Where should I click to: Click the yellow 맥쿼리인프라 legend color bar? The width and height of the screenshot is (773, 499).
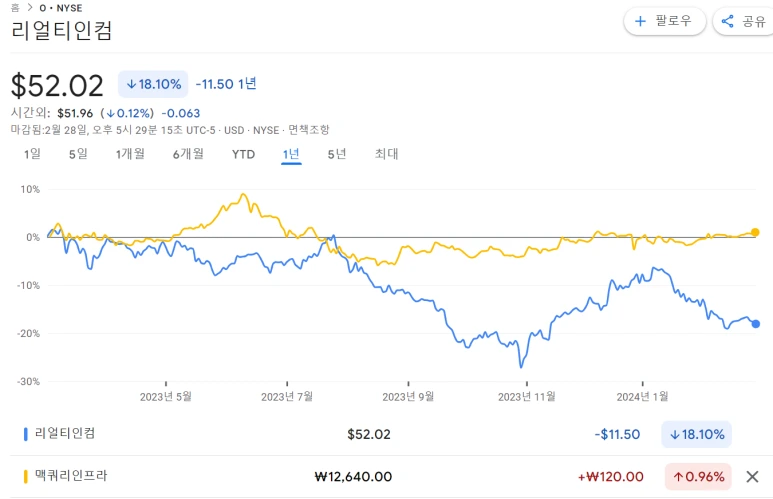coord(26,476)
